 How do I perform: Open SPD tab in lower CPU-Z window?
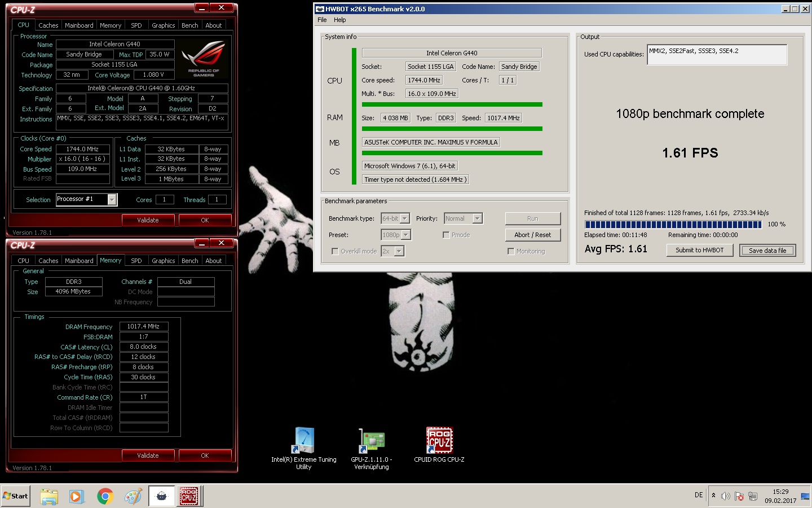136,261
